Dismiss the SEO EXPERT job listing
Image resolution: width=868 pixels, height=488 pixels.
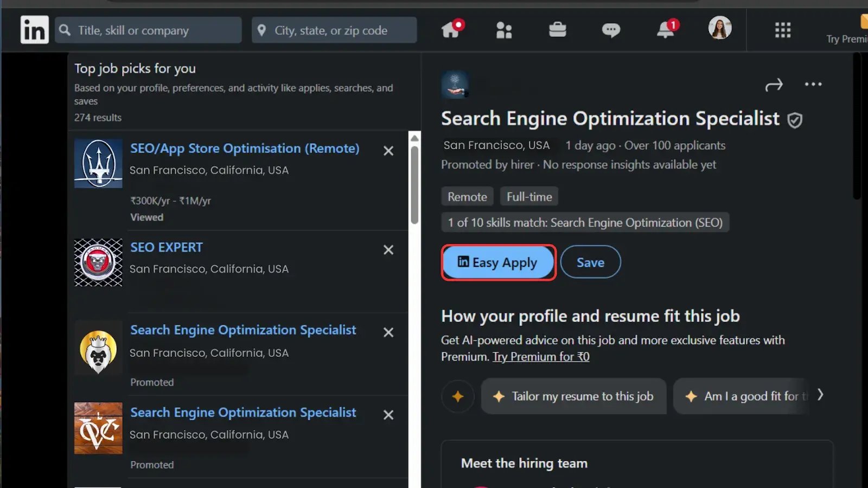388,250
